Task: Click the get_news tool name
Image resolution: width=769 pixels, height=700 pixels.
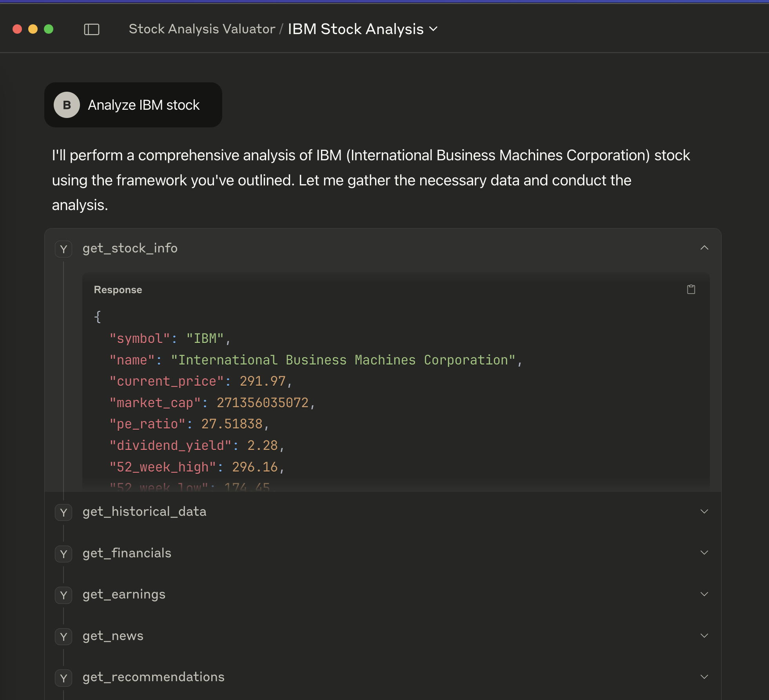Action: (x=113, y=636)
